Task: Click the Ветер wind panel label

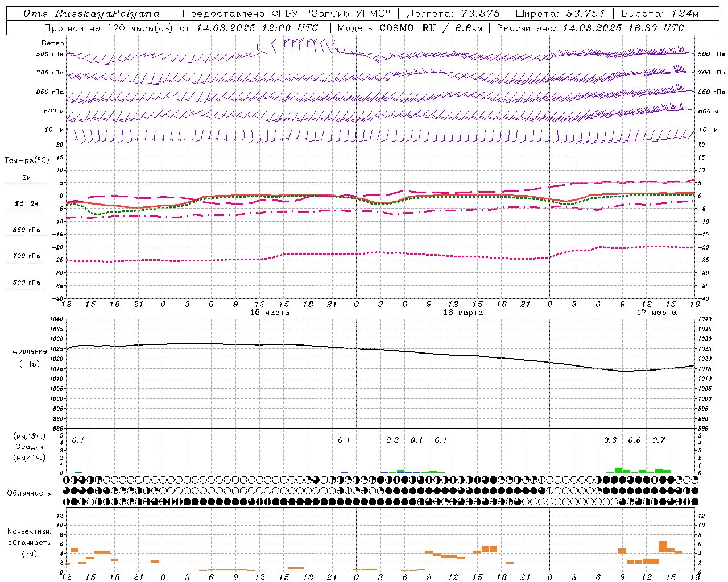Action: (x=53, y=43)
